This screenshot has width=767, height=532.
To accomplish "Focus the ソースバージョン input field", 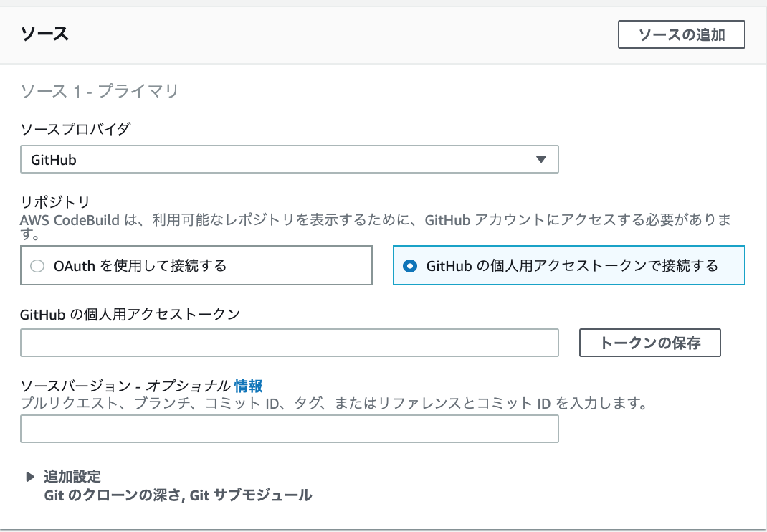I will 289,429.
